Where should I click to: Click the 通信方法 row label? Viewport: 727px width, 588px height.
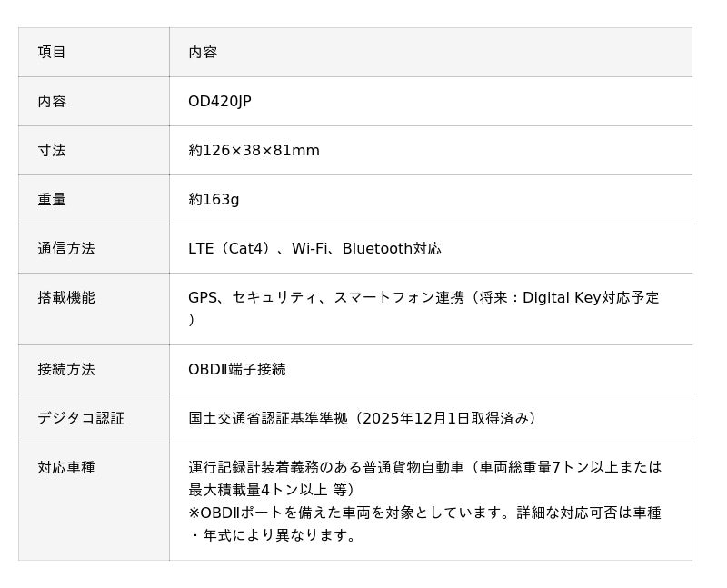[65, 249]
